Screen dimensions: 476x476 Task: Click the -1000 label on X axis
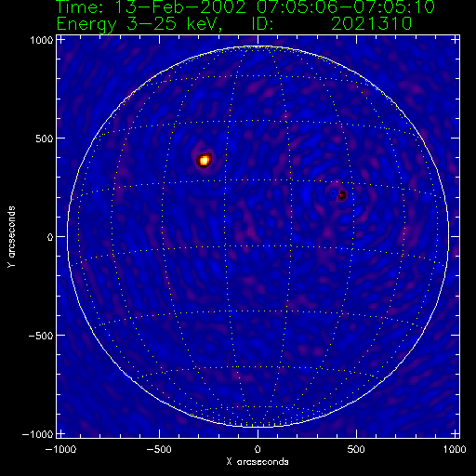coord(60,449)
